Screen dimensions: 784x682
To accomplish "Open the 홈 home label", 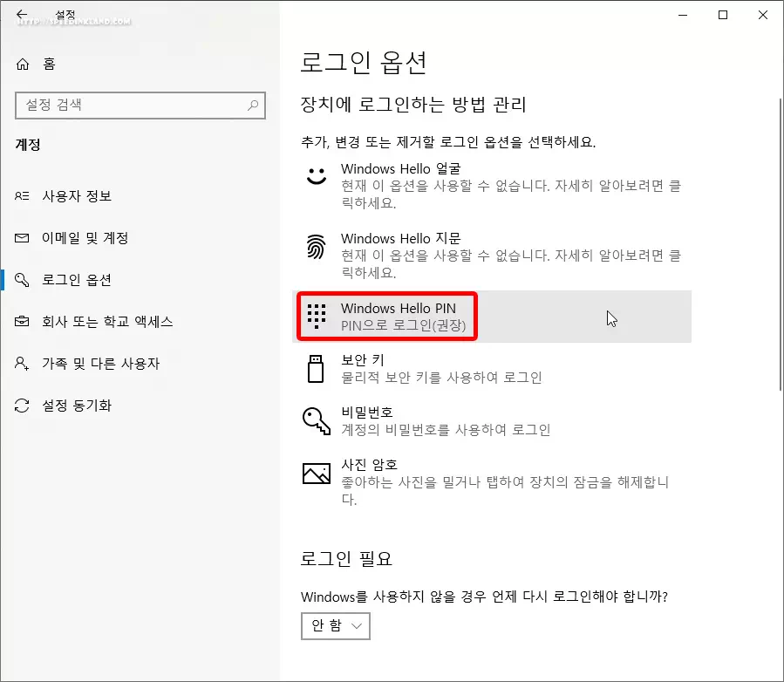I will pos(49,64).
